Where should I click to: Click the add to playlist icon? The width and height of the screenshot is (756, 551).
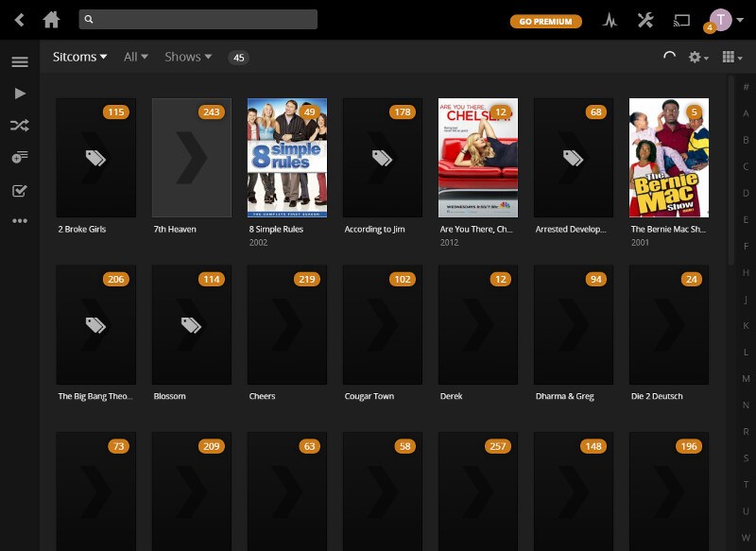[20, 157]
